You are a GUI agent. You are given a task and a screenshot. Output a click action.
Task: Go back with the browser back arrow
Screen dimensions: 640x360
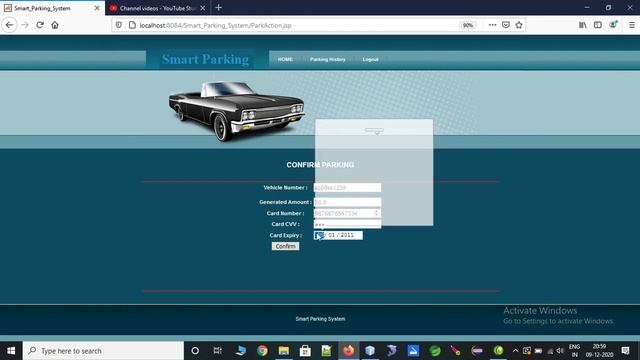pyautogui.click(x=9, y=25)
